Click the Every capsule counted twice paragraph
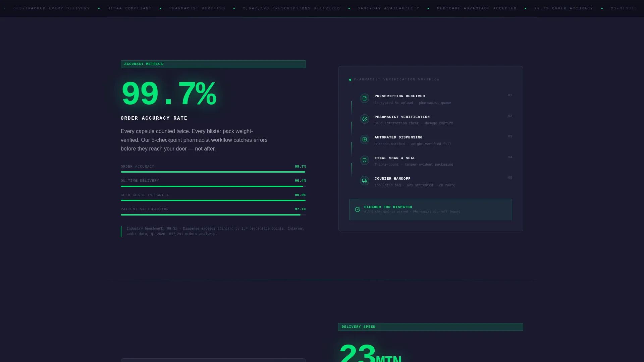 point(194,140)
